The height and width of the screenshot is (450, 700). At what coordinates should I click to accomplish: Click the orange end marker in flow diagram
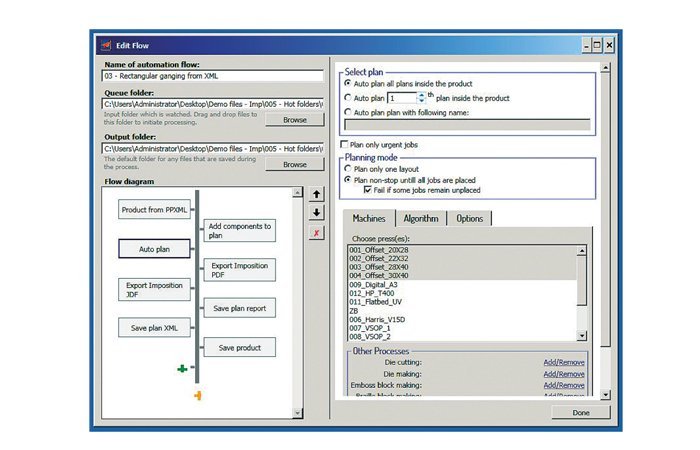198,395
